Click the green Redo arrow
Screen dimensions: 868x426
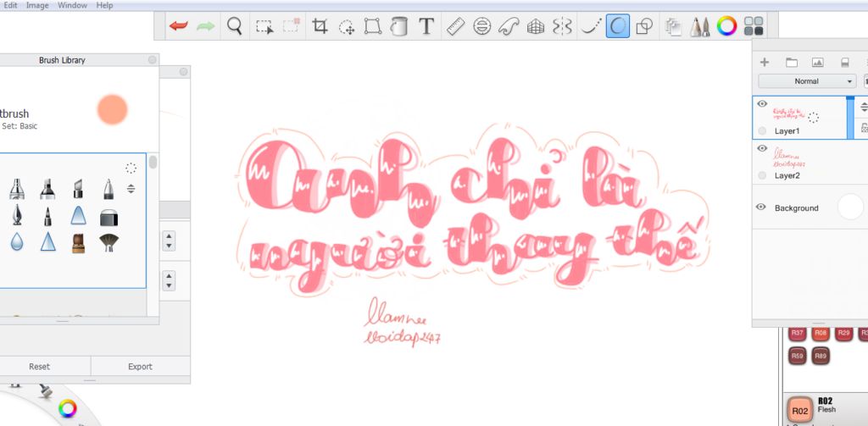205,25
